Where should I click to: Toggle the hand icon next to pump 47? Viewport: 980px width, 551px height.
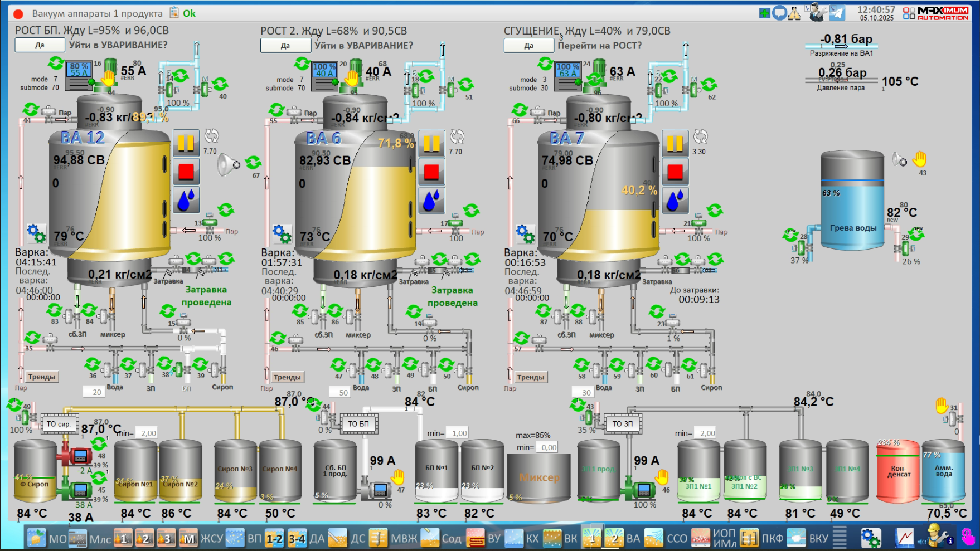pos(398,477)
